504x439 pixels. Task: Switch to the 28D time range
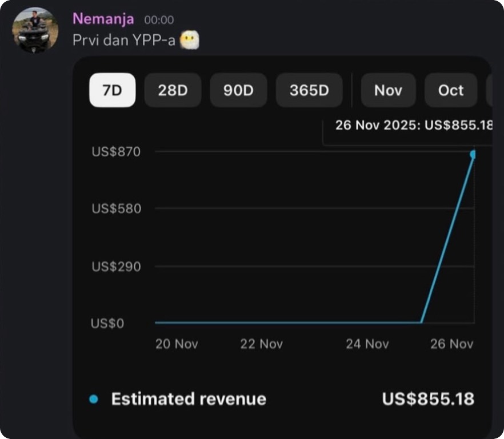173,90
